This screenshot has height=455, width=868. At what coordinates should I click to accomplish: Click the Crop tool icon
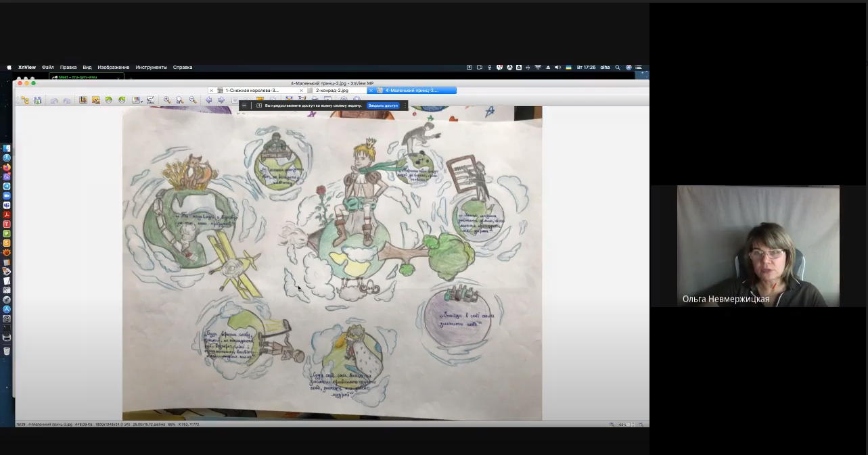point(83,100)
